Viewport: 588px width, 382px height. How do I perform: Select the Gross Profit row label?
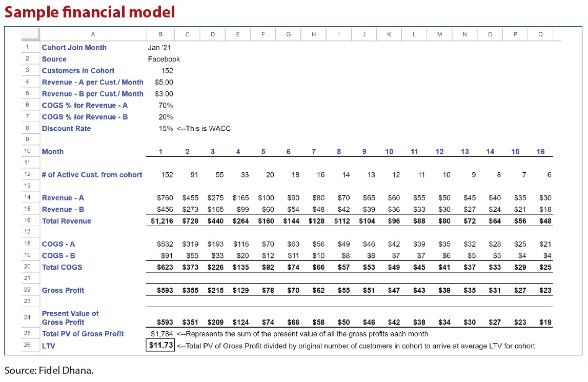(x=63, y=290)
